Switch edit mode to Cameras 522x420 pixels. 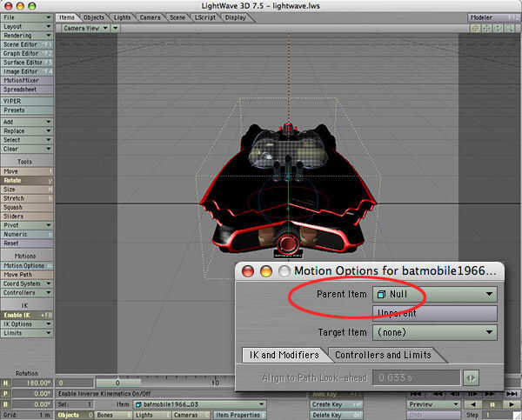[191, 415]
